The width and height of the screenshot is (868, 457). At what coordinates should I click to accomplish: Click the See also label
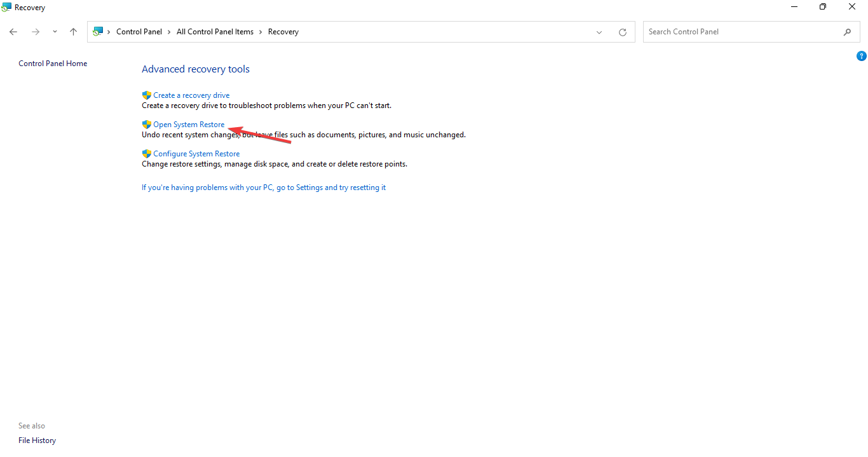[32, 426]
